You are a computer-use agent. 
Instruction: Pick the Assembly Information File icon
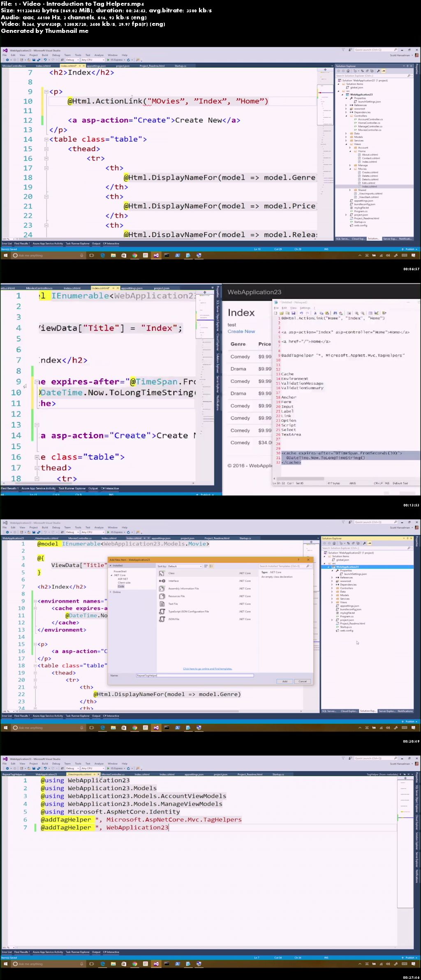(x=162, y=589)
